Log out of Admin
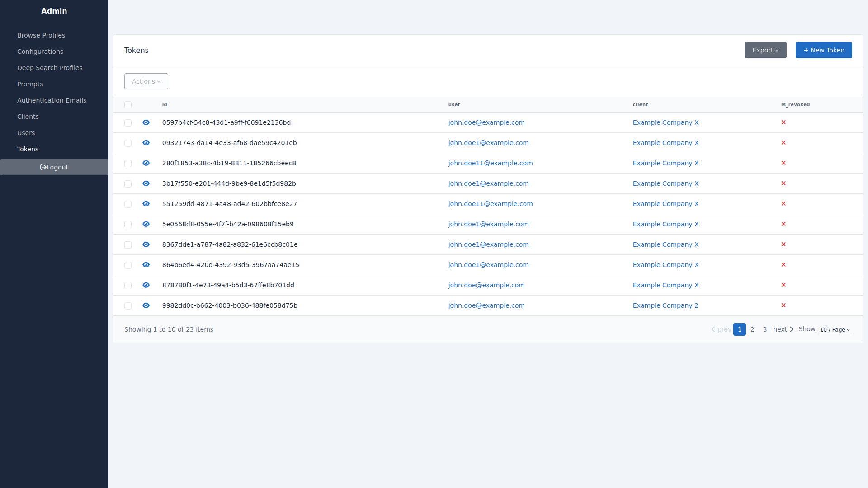 tap(54, 167)
